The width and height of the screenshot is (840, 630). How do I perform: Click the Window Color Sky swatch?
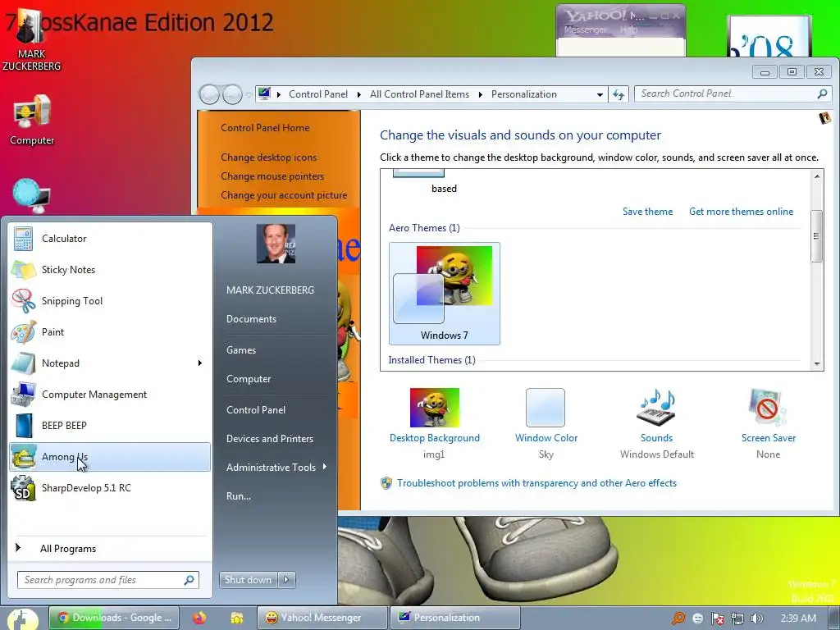546,408
